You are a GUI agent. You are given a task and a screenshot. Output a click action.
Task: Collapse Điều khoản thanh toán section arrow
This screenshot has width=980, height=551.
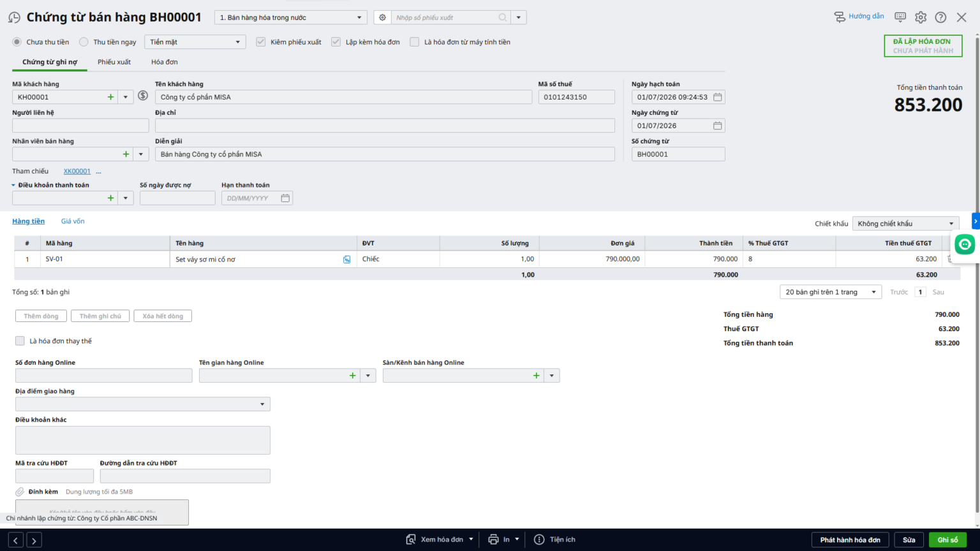(x=13, y=186)
